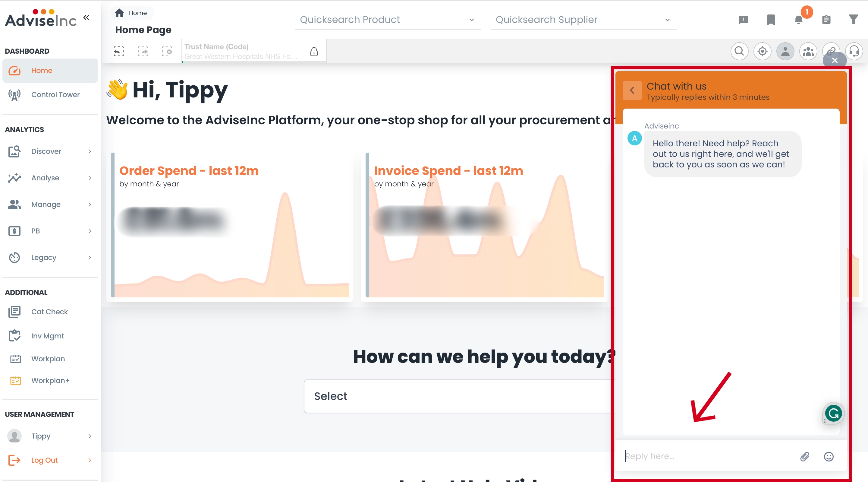868x482 pixels.
Task: Toggle the Trust Name lock icon
Action: [314, 52]
